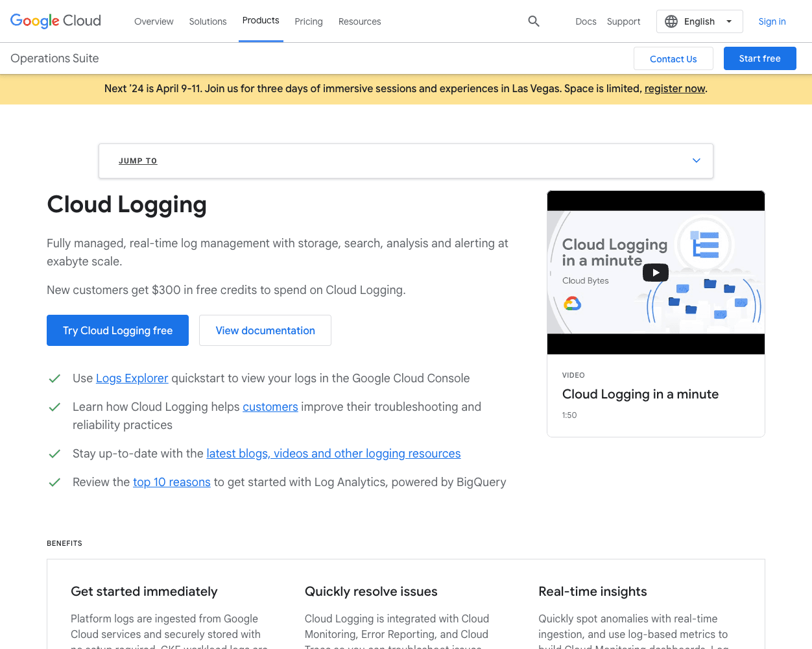Open latest blogs, videos and resources link
812x649 pixels.
(333, 454)
